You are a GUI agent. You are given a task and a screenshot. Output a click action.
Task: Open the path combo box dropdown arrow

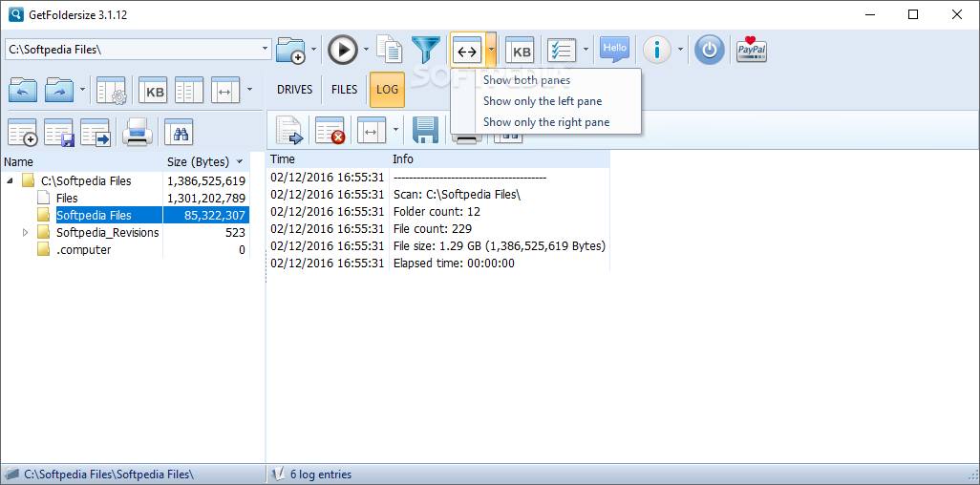pos(265,49)
